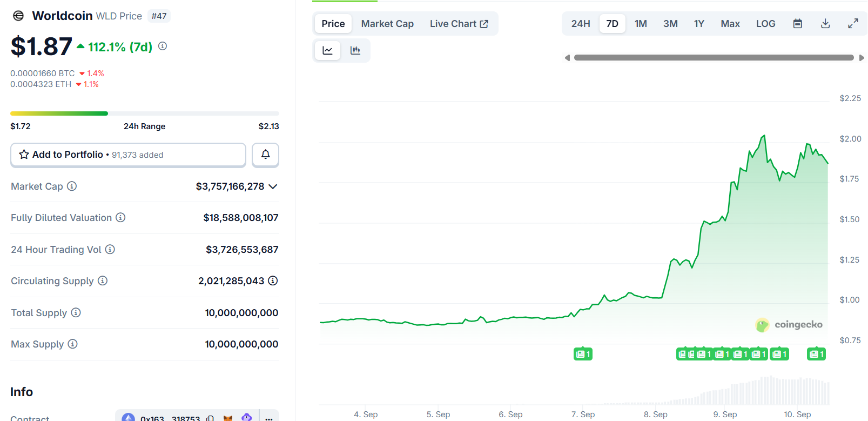
Task: Click the Max Supply 10,000,000,000 value
Action: pos(241,344)
